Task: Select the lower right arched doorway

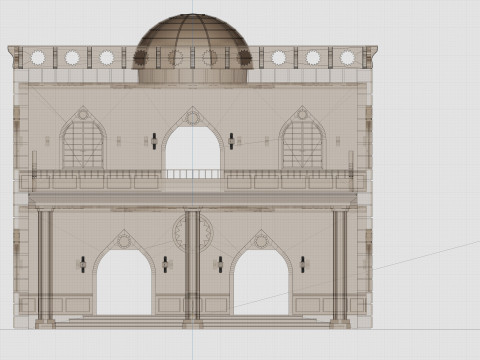Action: coord(261,282)
